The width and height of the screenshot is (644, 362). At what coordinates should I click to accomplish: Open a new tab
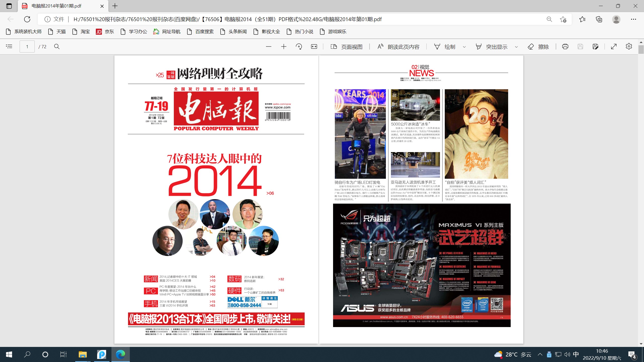coord(115,6)
